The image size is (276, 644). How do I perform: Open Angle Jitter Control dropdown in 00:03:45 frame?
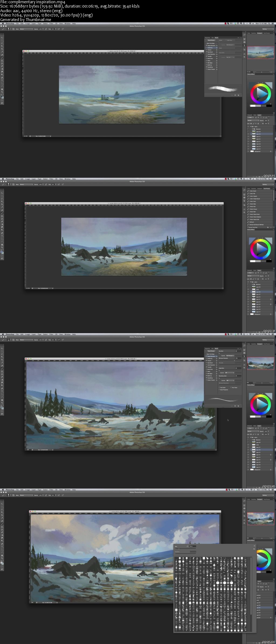[229, 373]
